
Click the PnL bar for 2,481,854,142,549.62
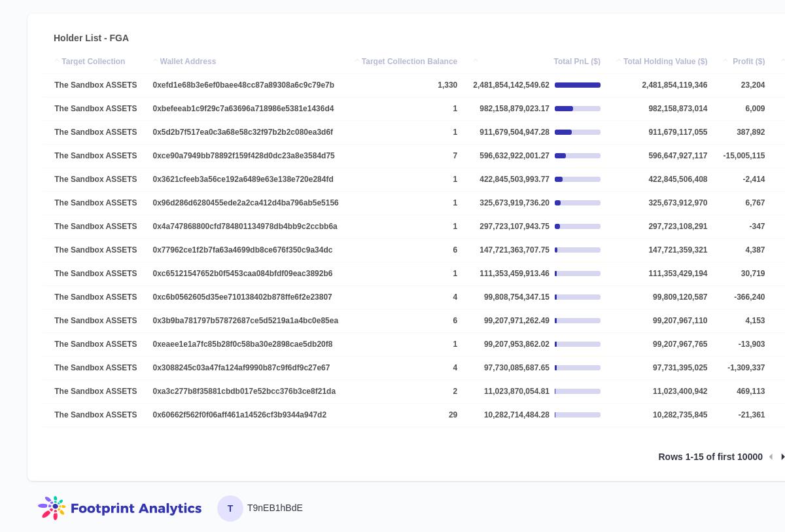pyautogui.click(x=577, y=85)
